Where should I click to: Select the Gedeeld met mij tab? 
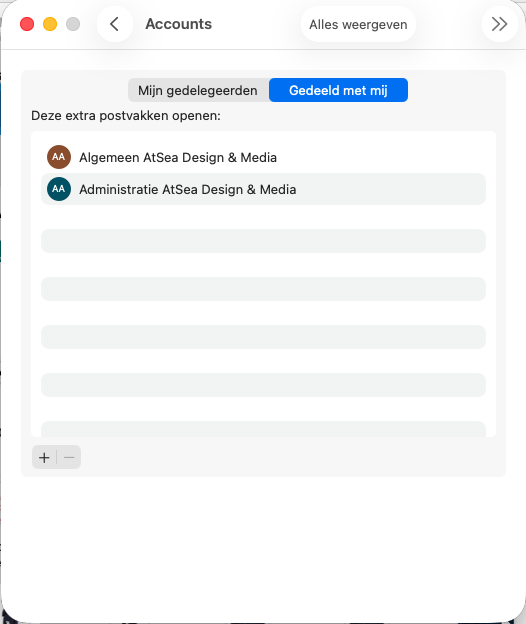click(x=338, y=90)
